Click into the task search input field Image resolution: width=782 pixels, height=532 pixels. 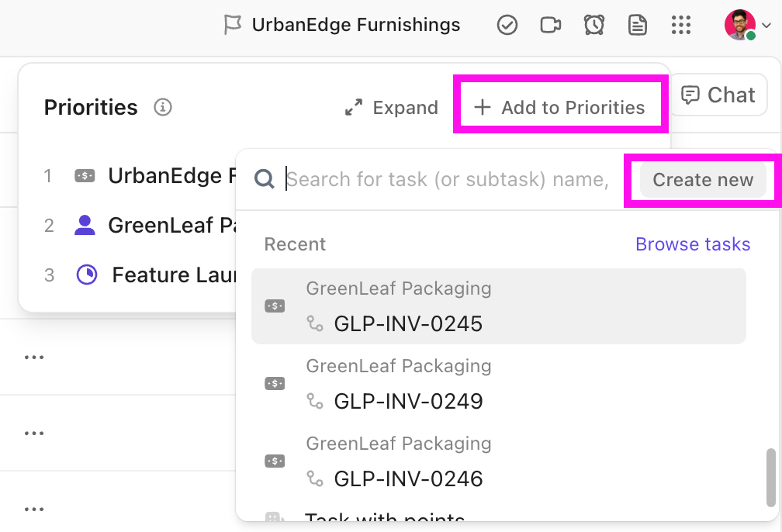[450, 179]
